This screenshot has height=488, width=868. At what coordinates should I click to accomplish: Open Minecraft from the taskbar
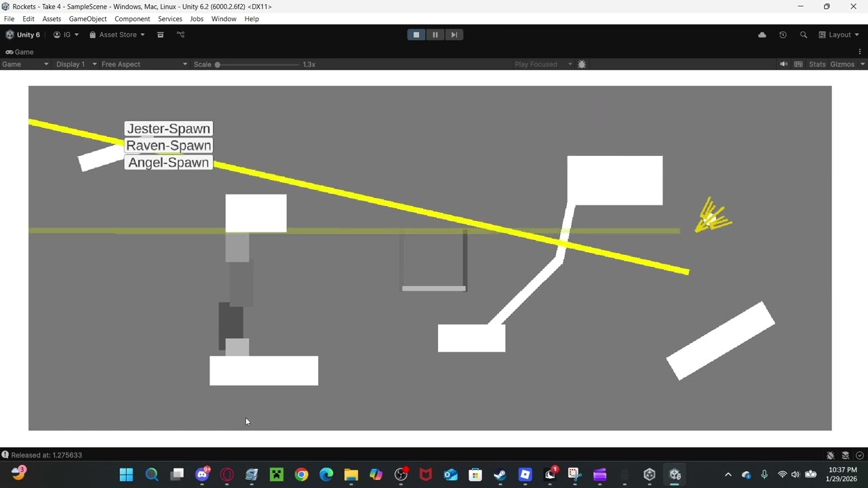coord(277,474)
